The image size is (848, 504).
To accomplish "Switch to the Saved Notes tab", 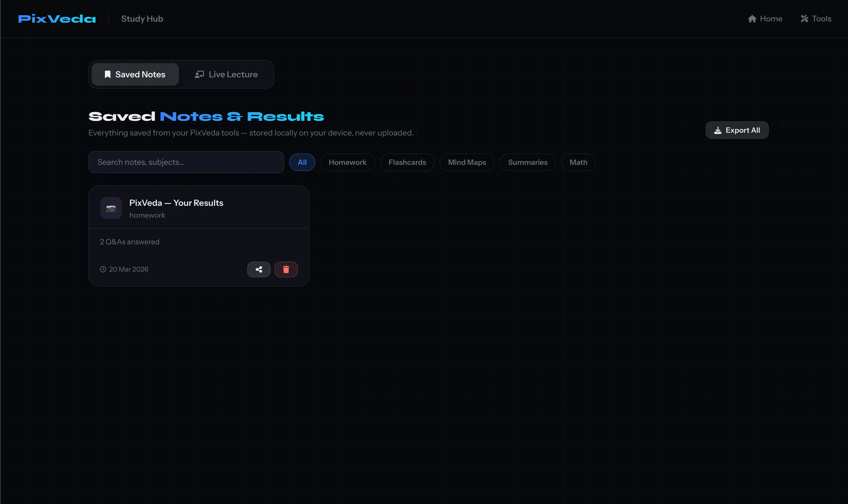I will pyautogui.click(x=135, y=74).
